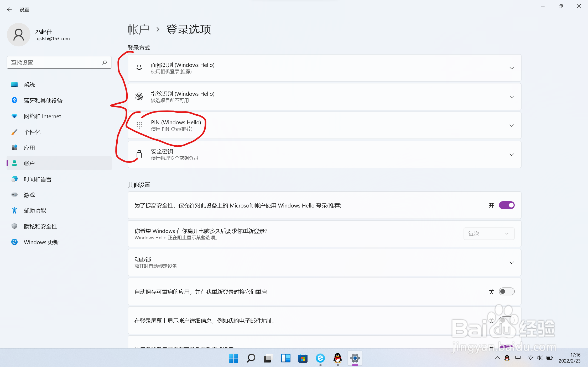The image size is (588, 367).
Task: Toggle showing account details on sign-in screen
Action: [x=507, y=320]
